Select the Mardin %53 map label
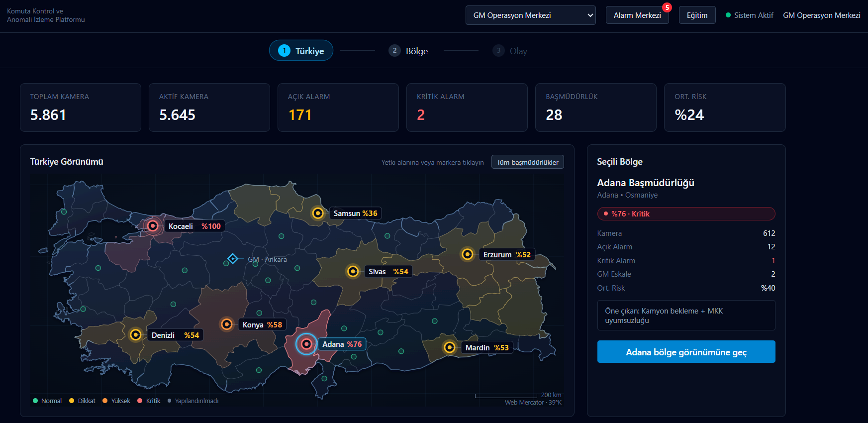Screen dimensions: 868x423 (x=487, y=348)
